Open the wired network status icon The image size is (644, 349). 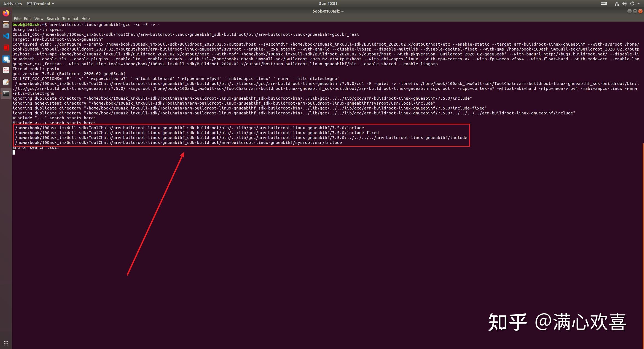point(617,4)
